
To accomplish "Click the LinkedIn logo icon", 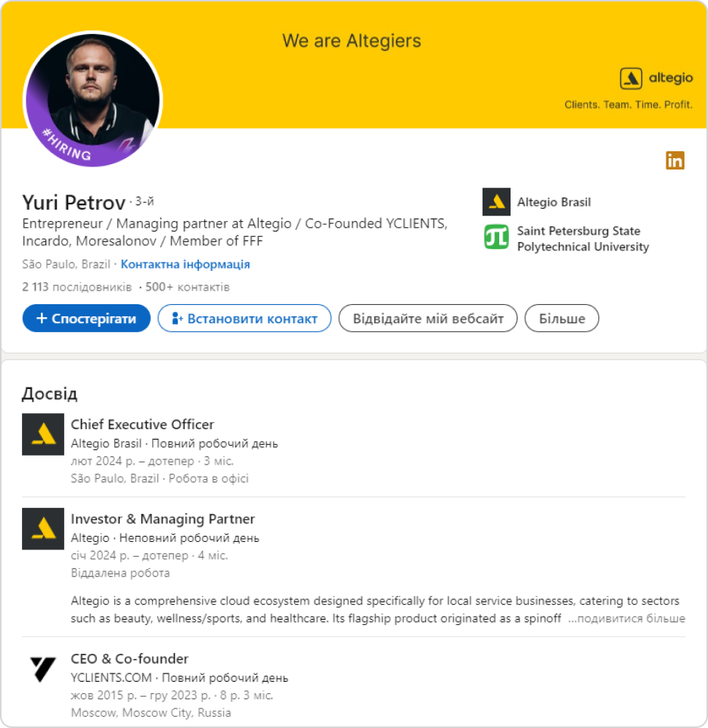I will pyautogui.click(x=675, y=160).
